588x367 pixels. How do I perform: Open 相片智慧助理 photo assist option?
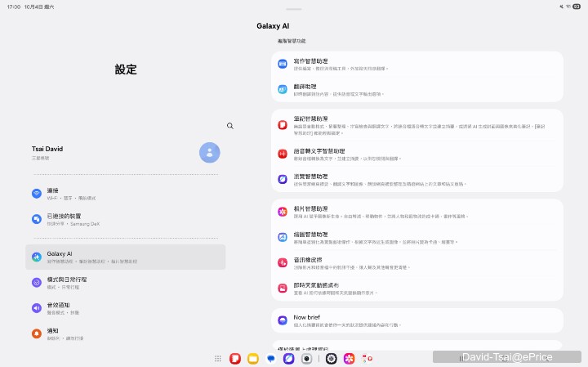point(416,212)
